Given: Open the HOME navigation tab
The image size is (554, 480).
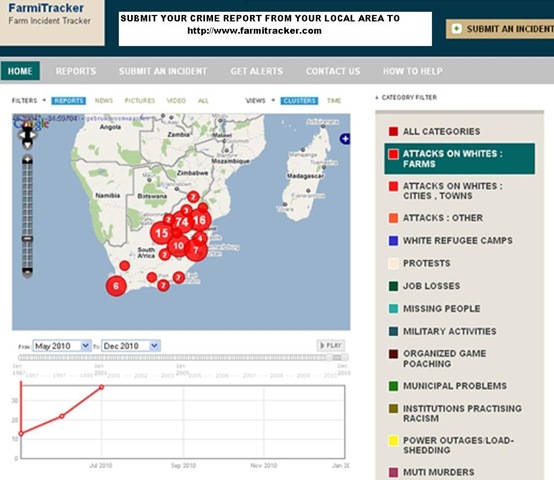Looking at the screenshot, I should 20,71.
